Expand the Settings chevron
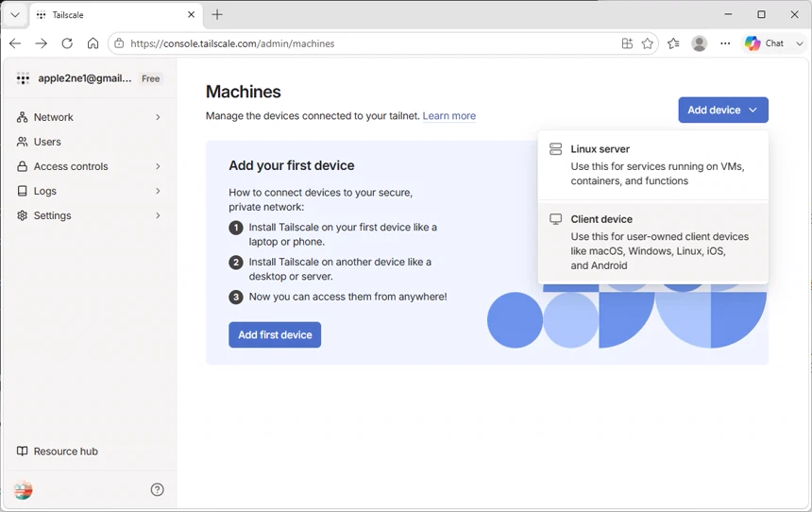 click(158, 215)
